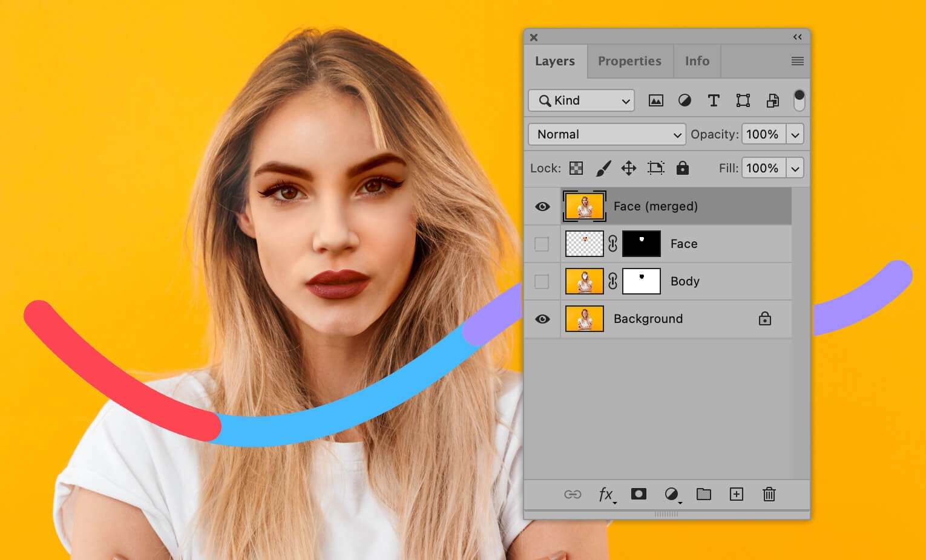Unlock the Background layer

pos(764,319)
